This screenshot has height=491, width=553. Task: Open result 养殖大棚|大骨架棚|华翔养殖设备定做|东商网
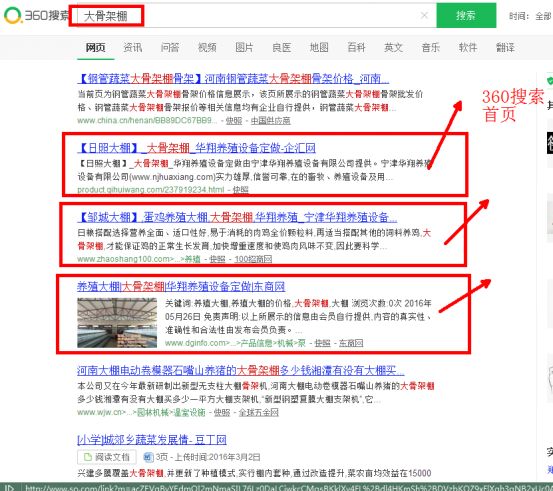[181, 286]
